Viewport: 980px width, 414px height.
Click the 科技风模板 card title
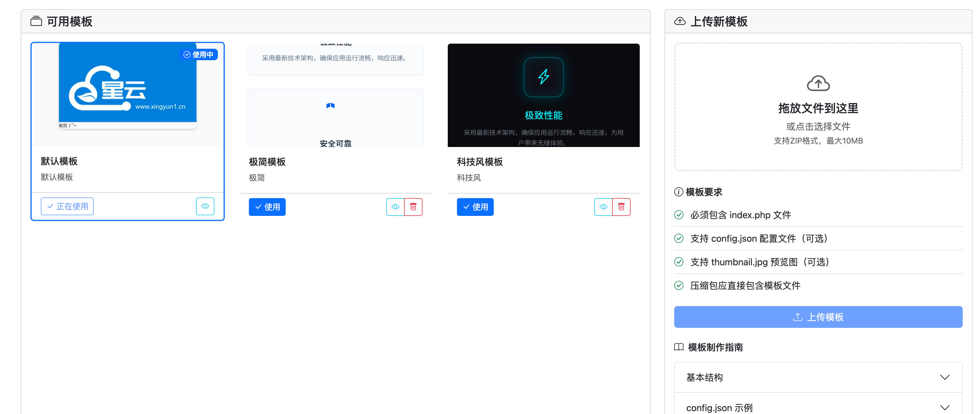pyautogui.click(x=480, y=162)
